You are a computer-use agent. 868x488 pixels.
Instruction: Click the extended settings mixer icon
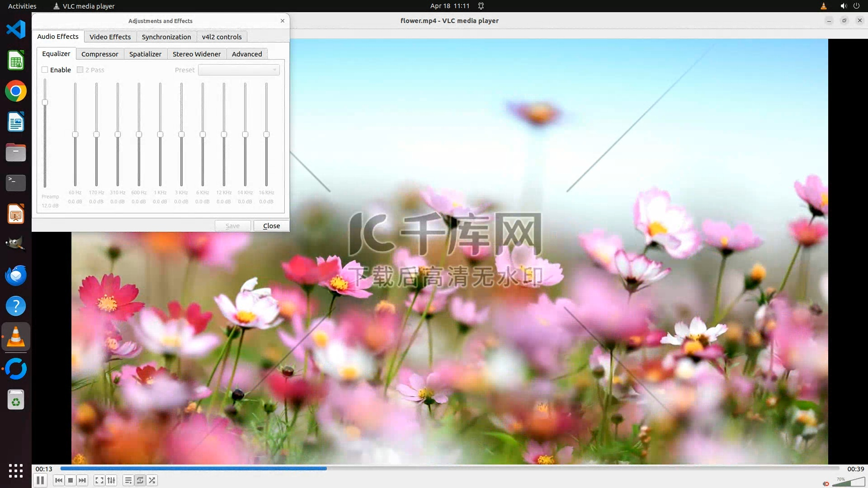pos(111,480)
